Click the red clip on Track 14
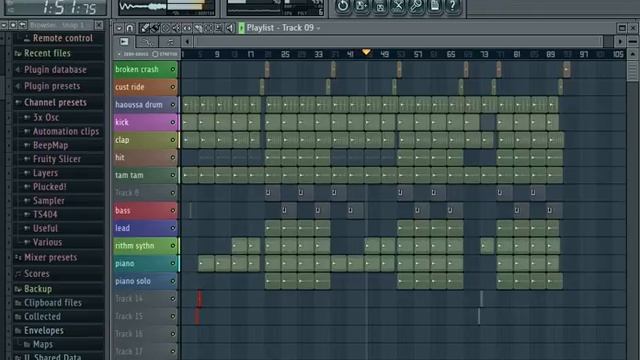Image resolution: width=640 pixels, height=360 pixels. coord(199,299)
